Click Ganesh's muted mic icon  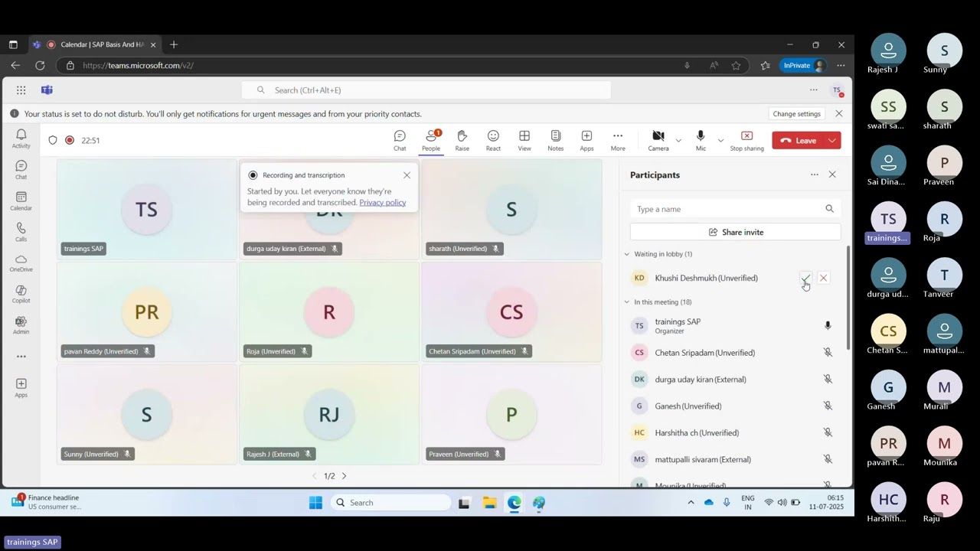(828, 406)
